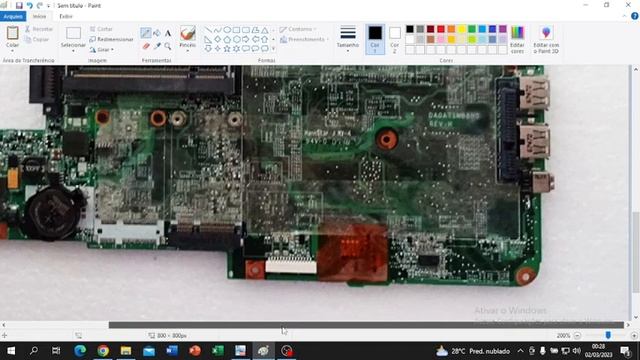Switch to the Exibir tab

point(66,16)
